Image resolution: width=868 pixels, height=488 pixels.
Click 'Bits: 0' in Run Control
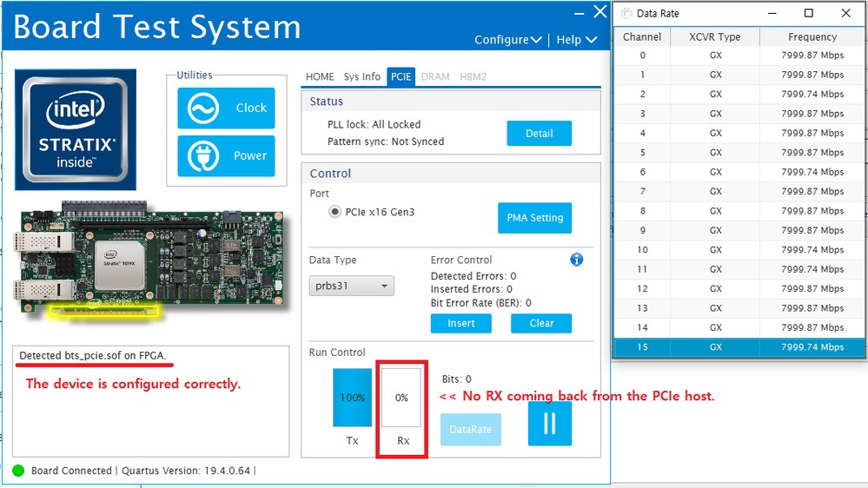(457, 379)
